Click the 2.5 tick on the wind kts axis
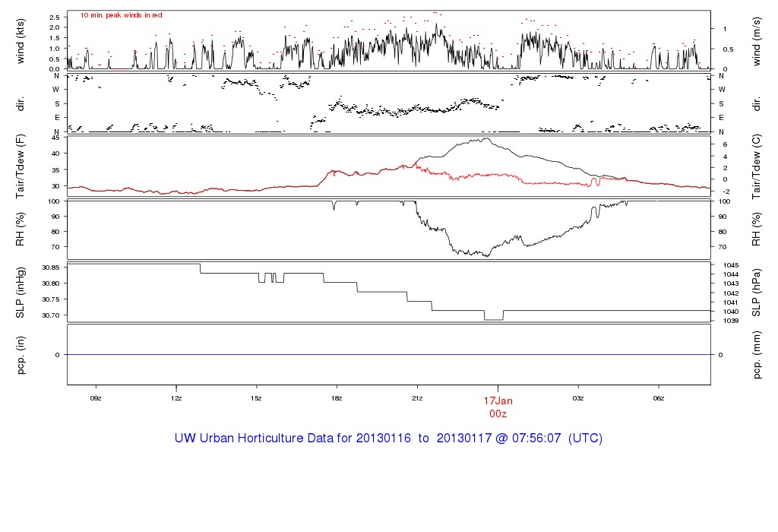This screenshot has height=532, width=778. pyautogui.click(x=55, y=17)
